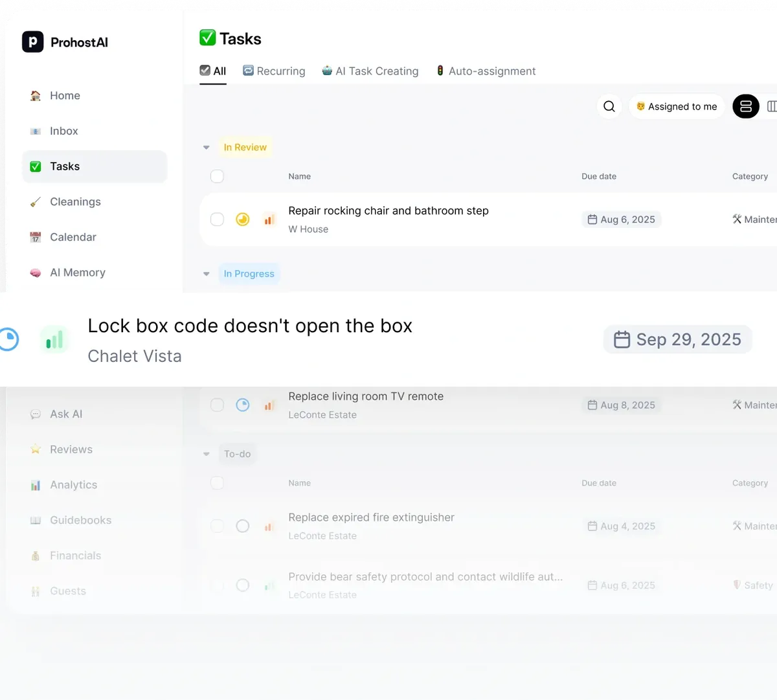
Task: Collapse the In Progress group
Action: 207,274
